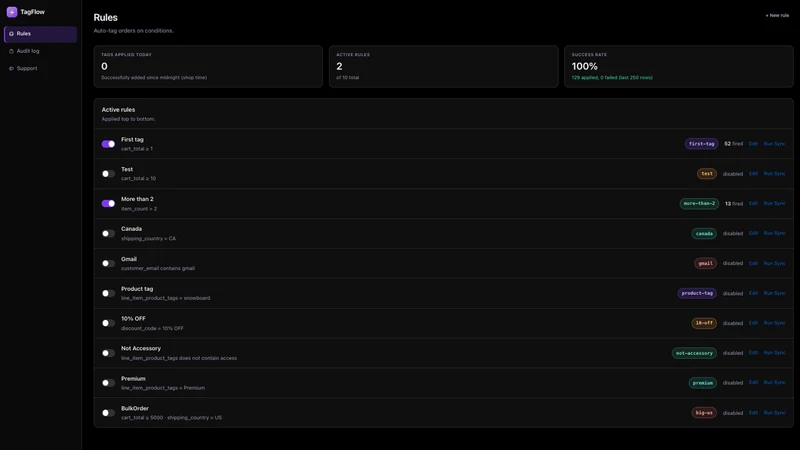The width and height of the screenshot is (800, 450).
Task: Edit the Product tag rule
Action: click(x=753, y=293)
